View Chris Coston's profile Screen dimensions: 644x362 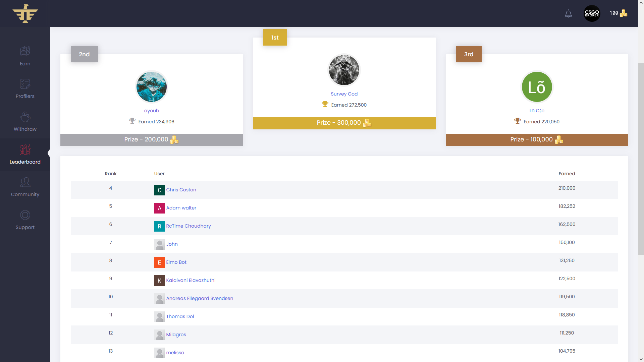click(181, 190)
